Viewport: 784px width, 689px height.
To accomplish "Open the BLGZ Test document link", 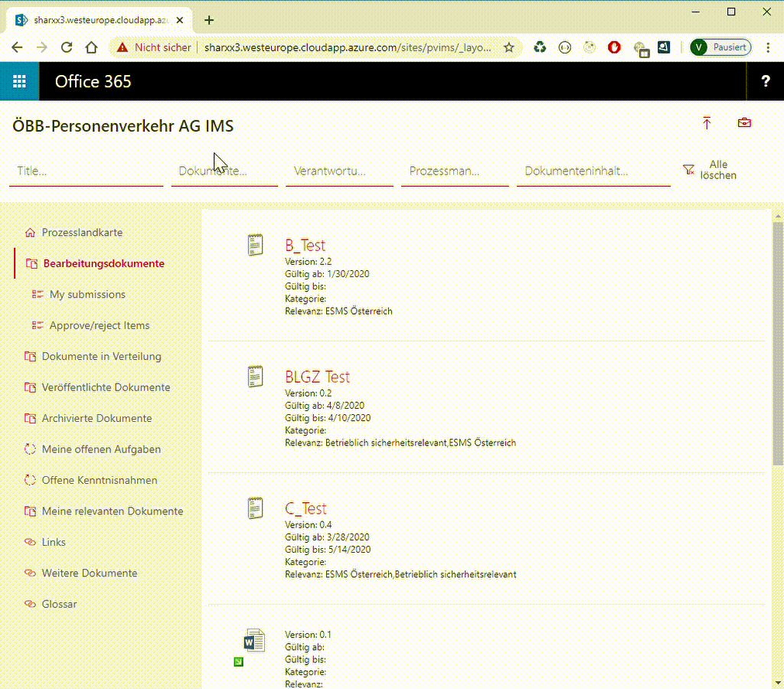I will tap(317, 376).
